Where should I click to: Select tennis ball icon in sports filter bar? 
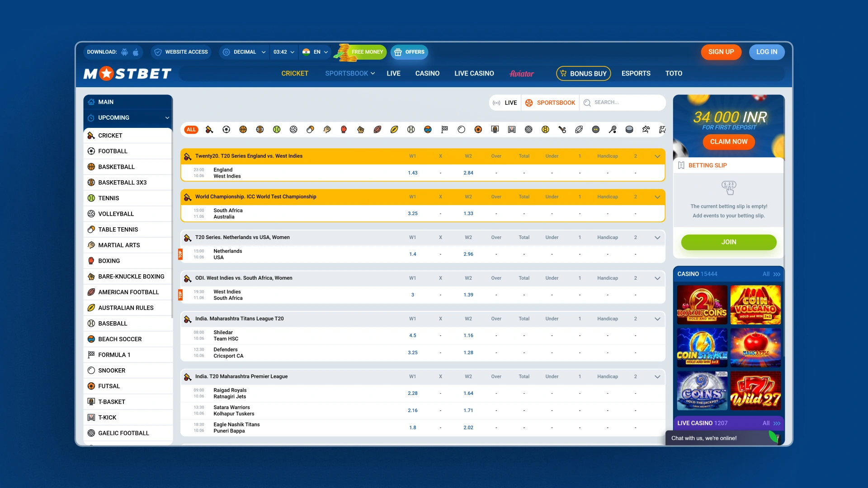coord(277,130)
